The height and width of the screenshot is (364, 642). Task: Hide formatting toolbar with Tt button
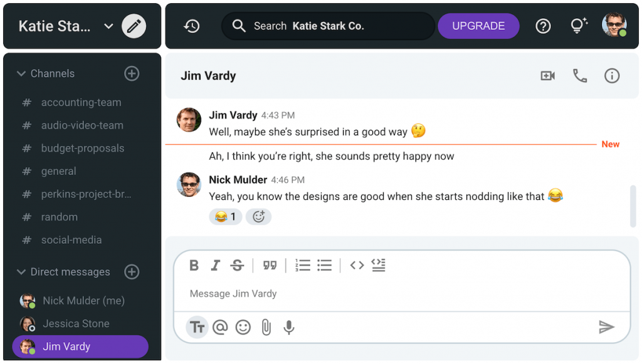pyautogui.click(x=197, y=327)
